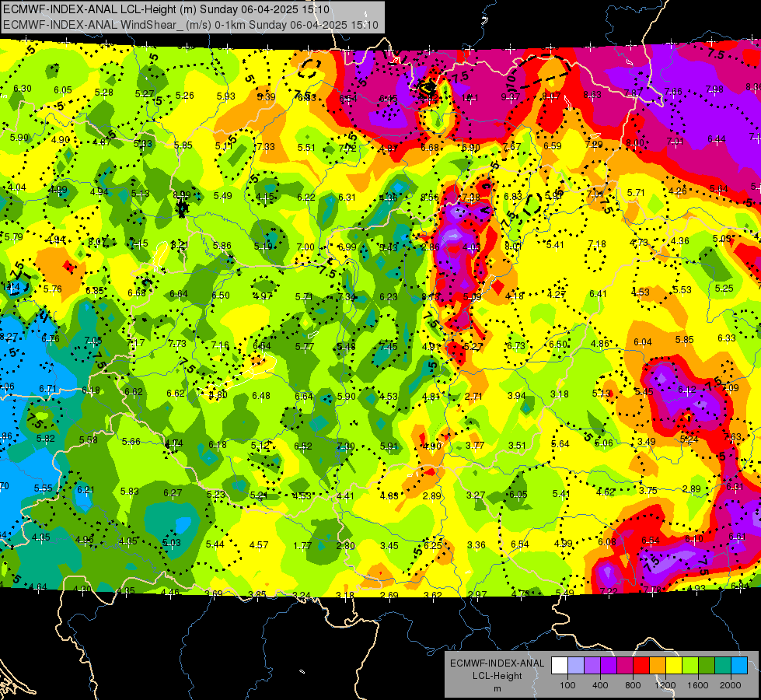The height and width of the screenshot is (700, 761).
Task: Click the wind shear value '6.99'
Action: coord(347,247)
